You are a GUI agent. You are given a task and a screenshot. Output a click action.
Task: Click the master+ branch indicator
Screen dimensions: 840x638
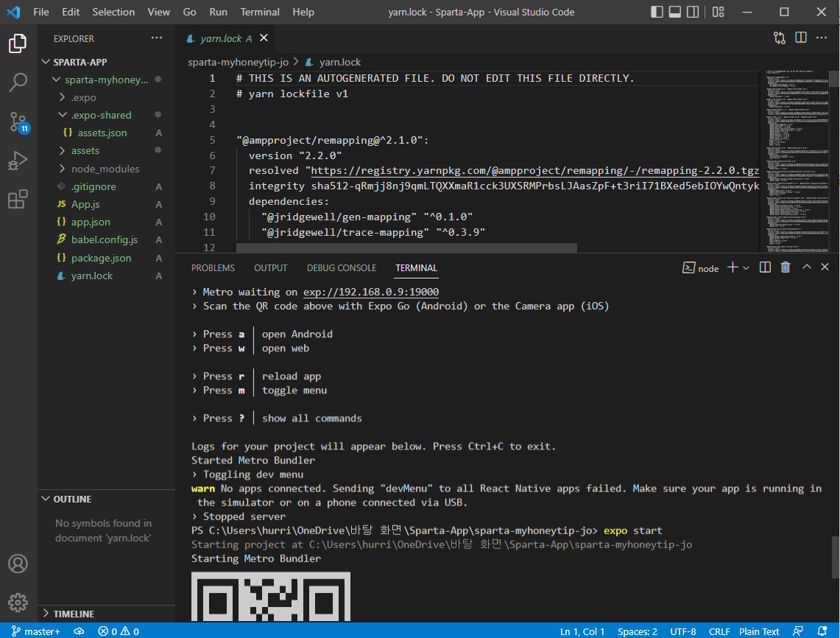[x=36, y=631]
